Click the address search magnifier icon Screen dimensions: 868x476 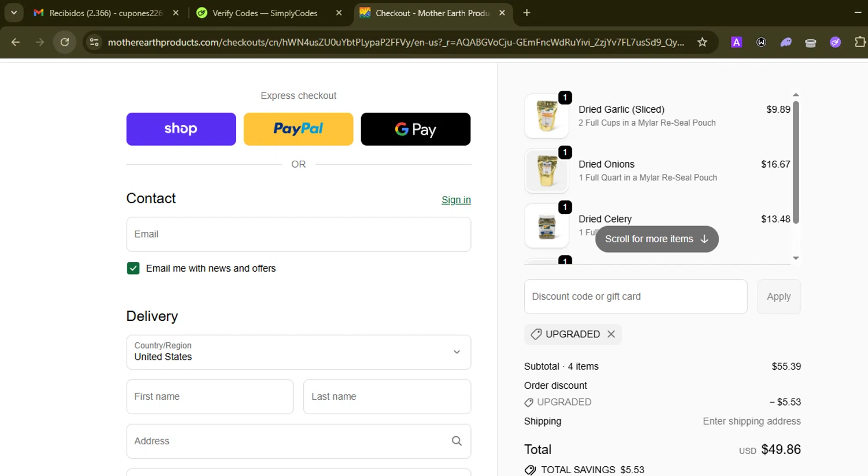(x=457, y=441)
